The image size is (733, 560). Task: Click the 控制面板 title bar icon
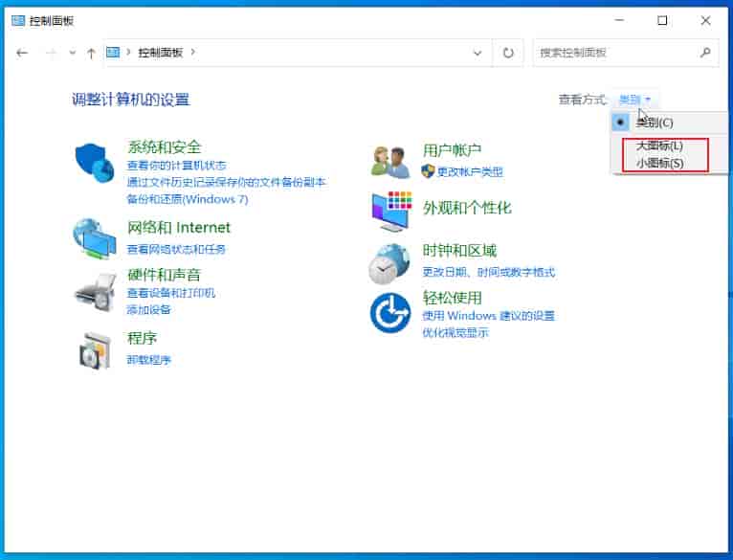click(18, 21)
